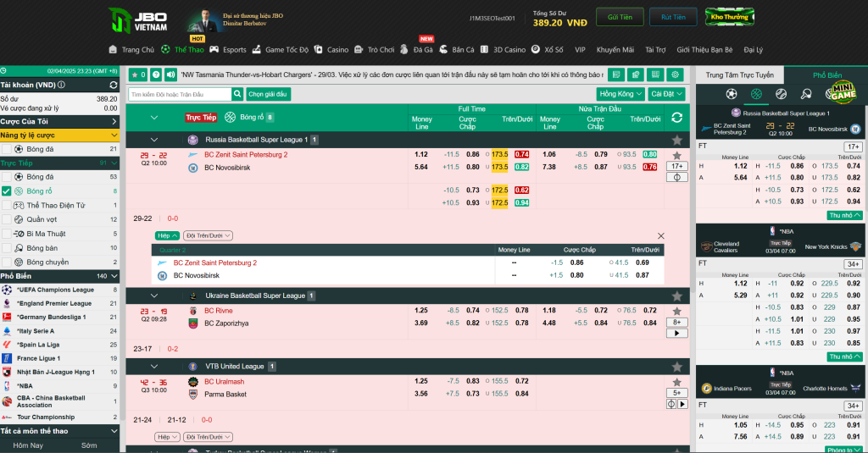Select basketball icon in Live Center
The image size is (868, 453).
(x=756, y=94)
